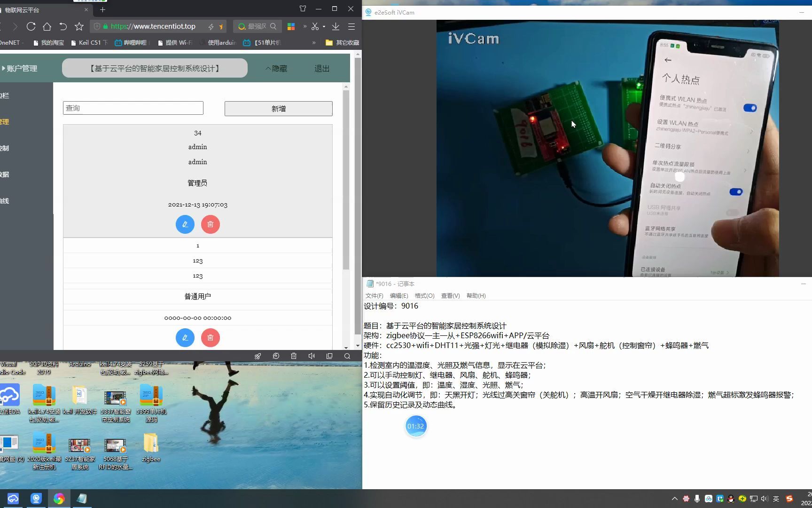Edit the 普通用户 account with blue pencil icon
Screen dimensions: 812x508
(x=185, y=338)
